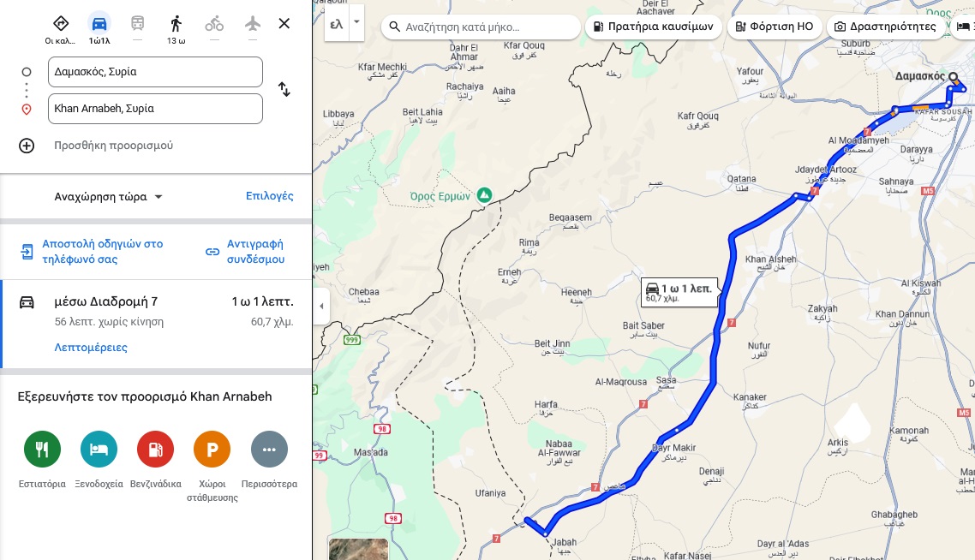Click Αντιγραφή συνδέσμου copy link
The width and height of the screenshot is (975, 560).
255,251
